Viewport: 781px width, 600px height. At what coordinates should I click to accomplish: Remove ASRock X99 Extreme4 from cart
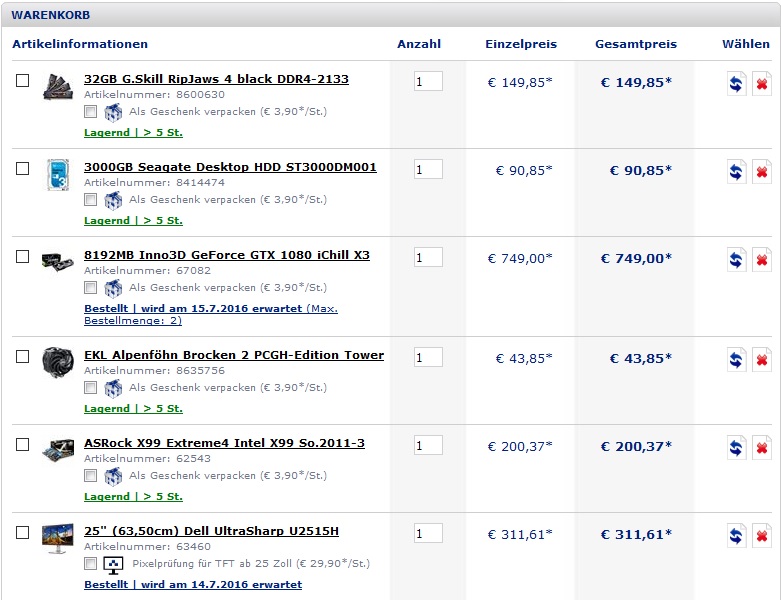761,448
